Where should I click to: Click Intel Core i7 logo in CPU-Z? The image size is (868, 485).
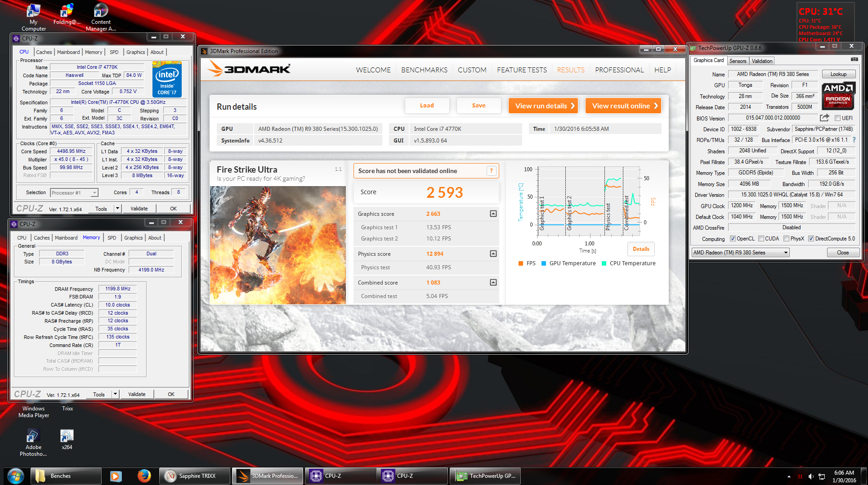[167, 79]
